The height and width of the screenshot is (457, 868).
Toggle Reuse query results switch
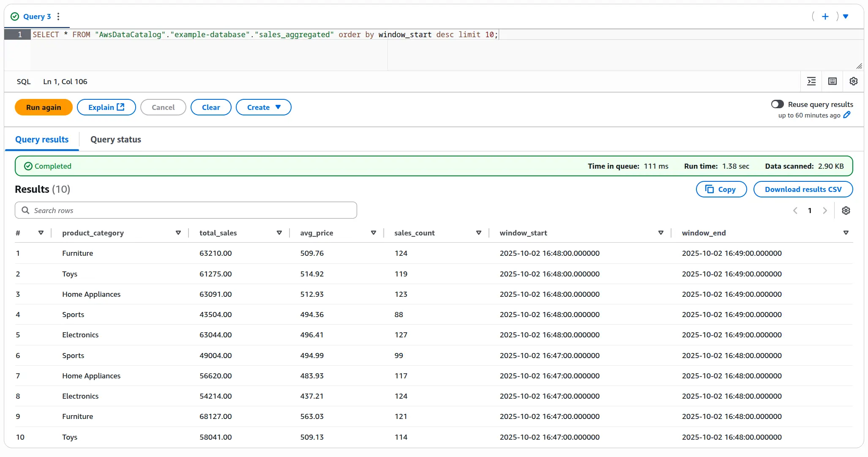coord(777,104)
